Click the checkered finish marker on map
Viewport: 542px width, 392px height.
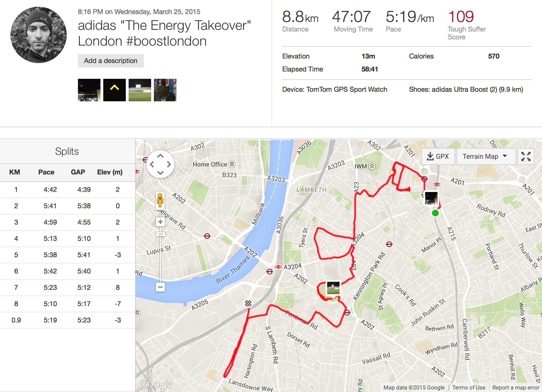[x=248, y=303]
